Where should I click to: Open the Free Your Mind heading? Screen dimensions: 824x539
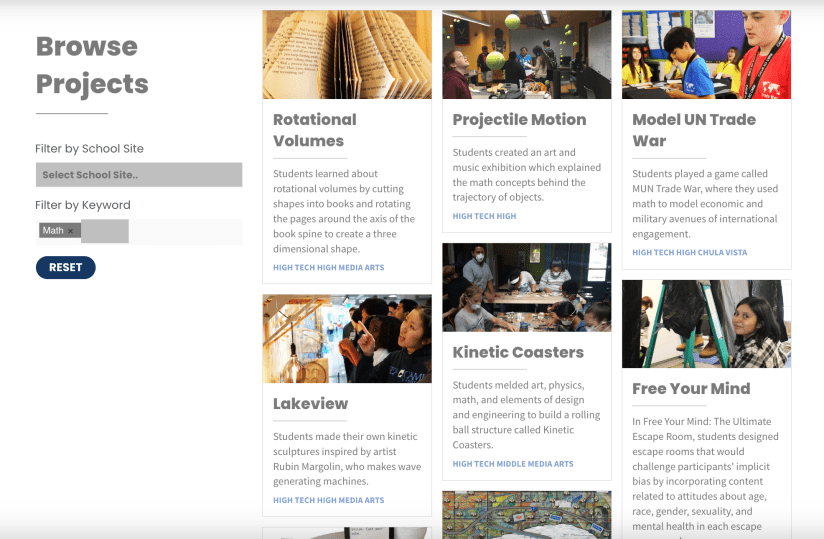[x=691, y=388]
